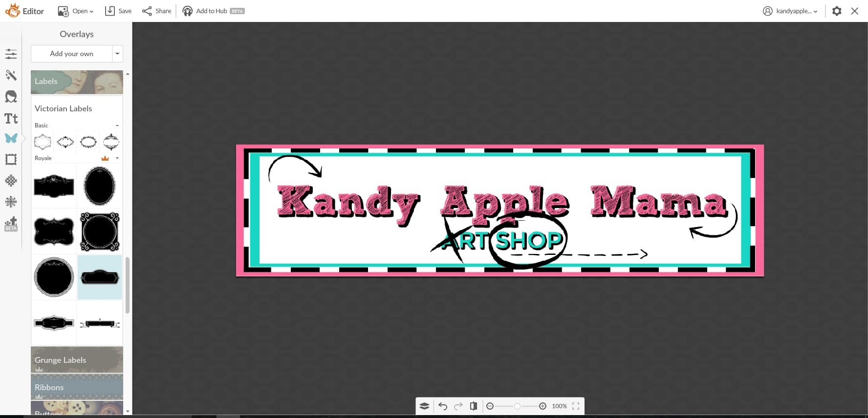Click the Victorian Labels heading

click(x=63, y=108)
